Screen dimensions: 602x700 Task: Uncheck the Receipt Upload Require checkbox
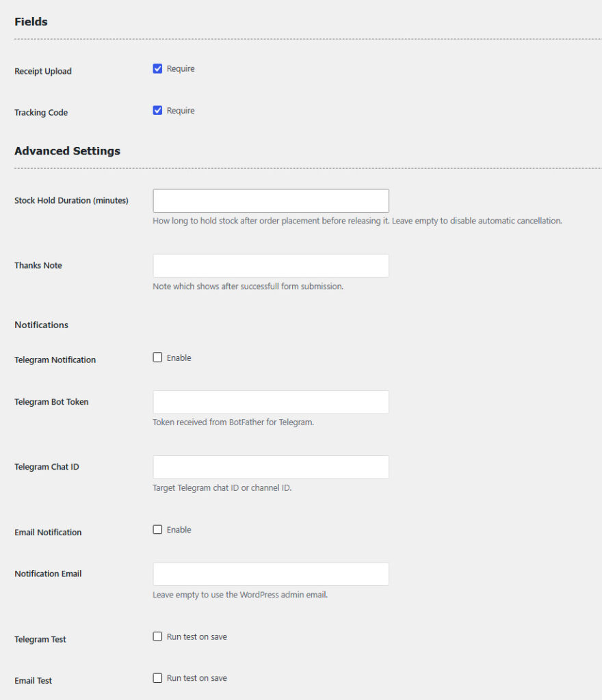pos(157,69)
